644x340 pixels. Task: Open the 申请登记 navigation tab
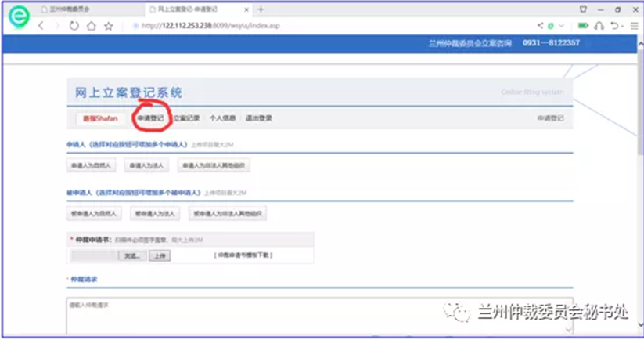[150, 118]
